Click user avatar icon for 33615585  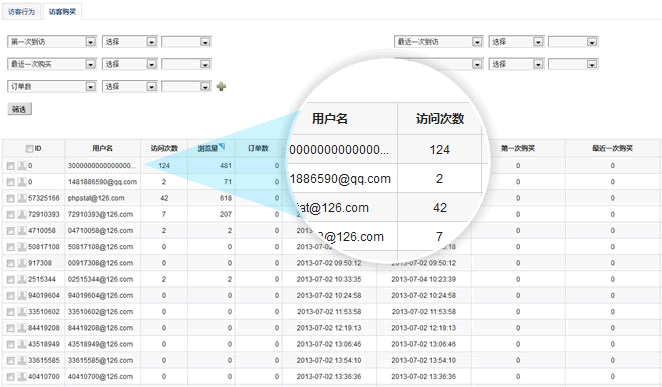pyautogui.click(x=22, y=360)
